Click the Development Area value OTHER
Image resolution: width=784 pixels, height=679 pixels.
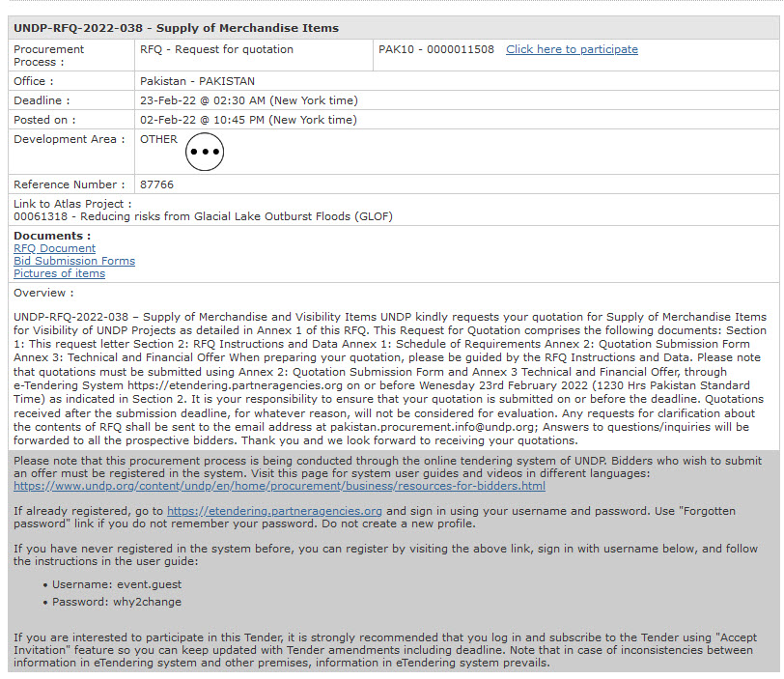(158, 139)
